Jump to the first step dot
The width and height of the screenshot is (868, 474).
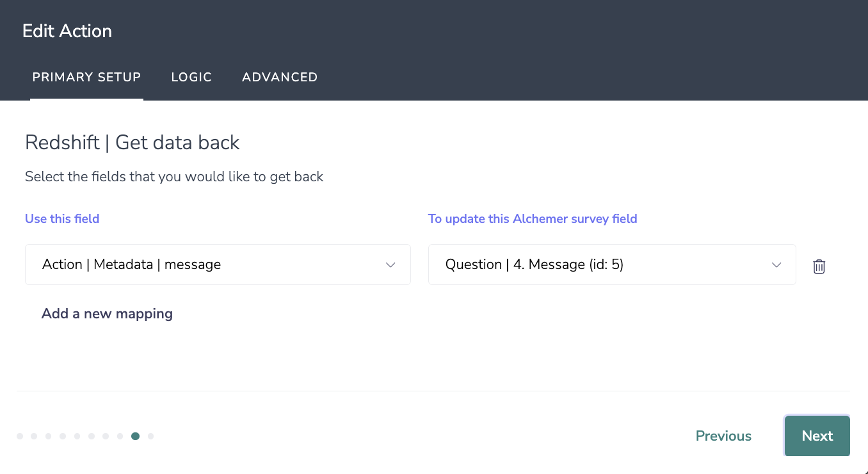point(20,436)
